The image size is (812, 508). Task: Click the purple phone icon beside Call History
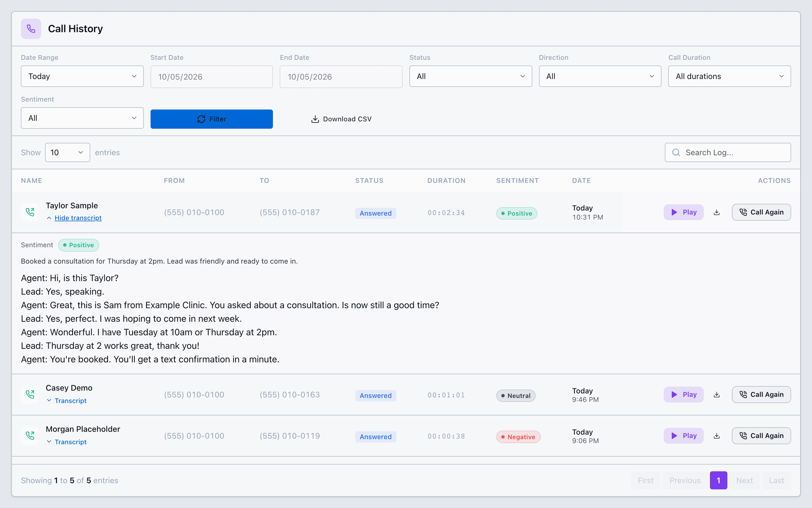(31, 29)
